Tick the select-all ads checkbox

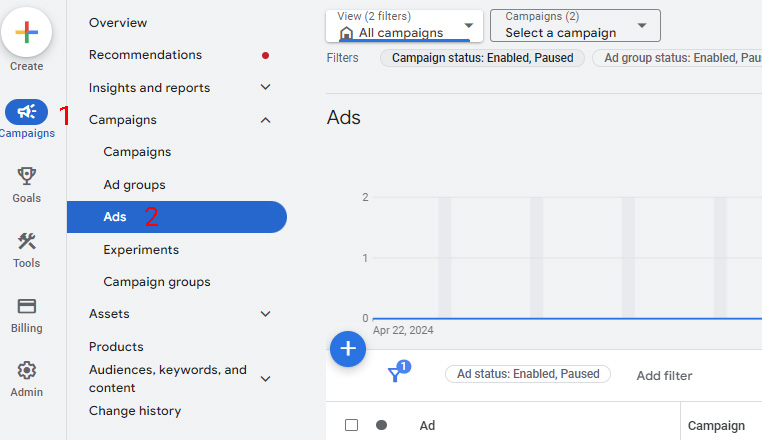click(351, 425)
